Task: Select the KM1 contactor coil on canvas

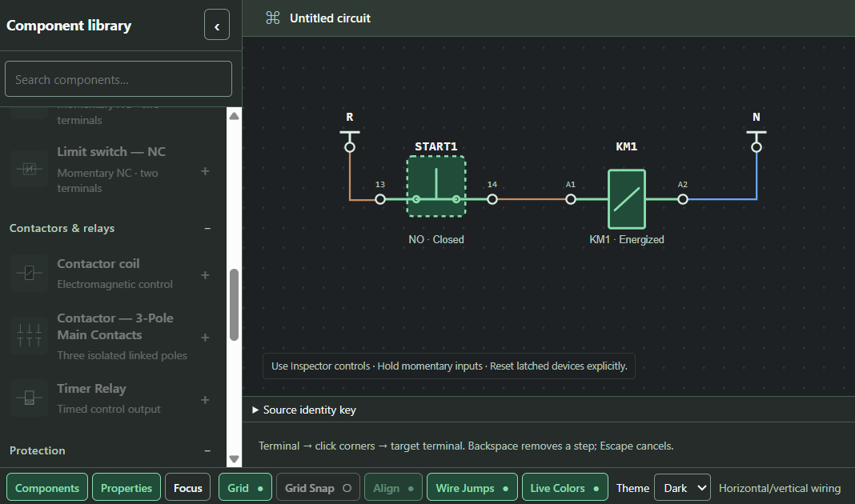Action: click(x=627, y=199)
